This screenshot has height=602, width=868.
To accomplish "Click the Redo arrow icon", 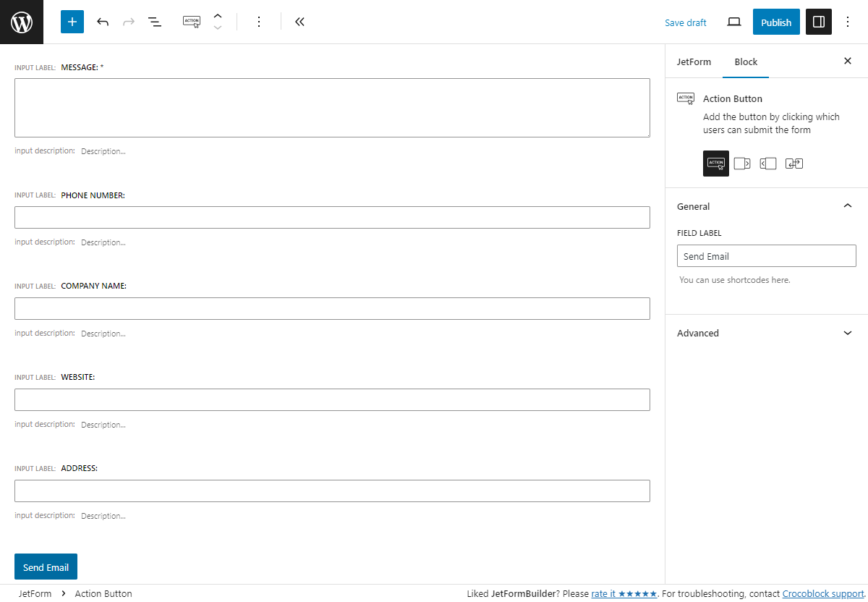I will point(129,22).
